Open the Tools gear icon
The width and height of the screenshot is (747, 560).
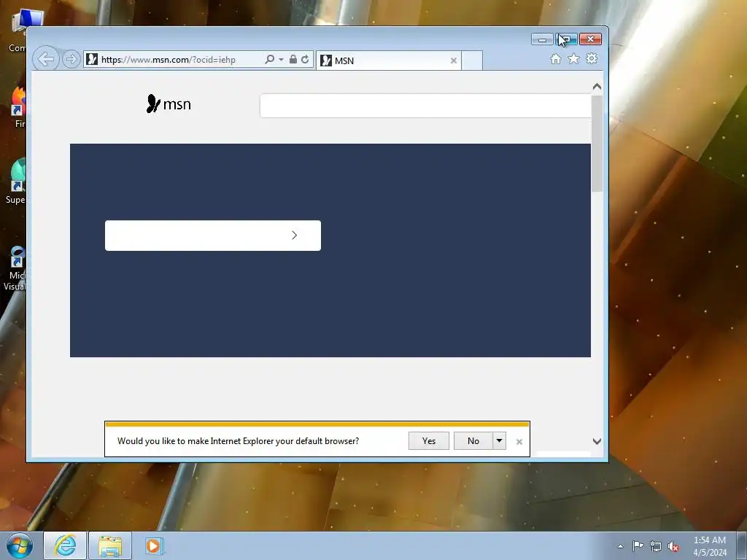[x=592, y=58]
